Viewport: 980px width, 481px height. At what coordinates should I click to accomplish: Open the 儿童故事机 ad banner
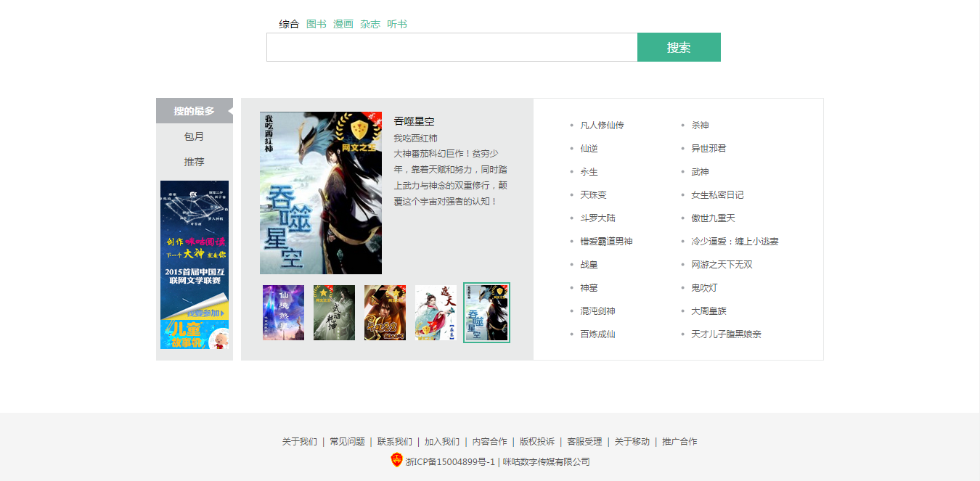(x=195, y=334)
